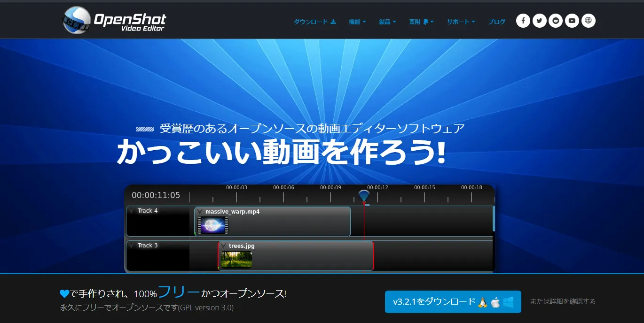Click the 00:00:11:05 timecode display
Viewport: 644px width, 323px height.
pyautogui.click(x=156, y=195)
